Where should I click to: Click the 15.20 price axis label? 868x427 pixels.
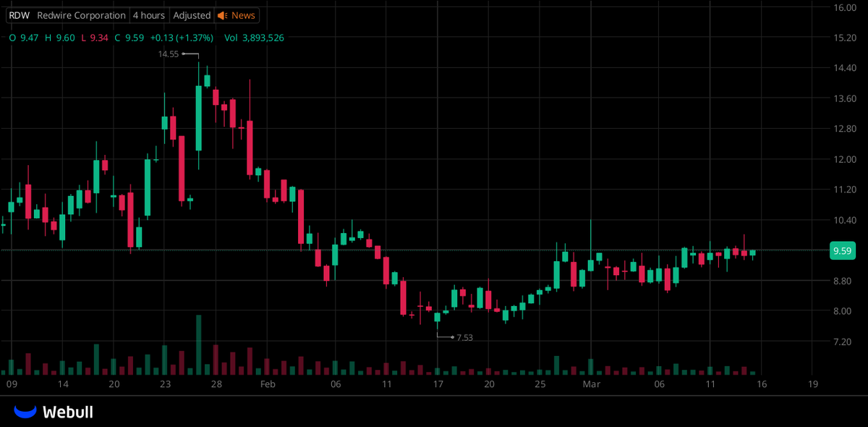pyautogui.click(x=845, y=38)
